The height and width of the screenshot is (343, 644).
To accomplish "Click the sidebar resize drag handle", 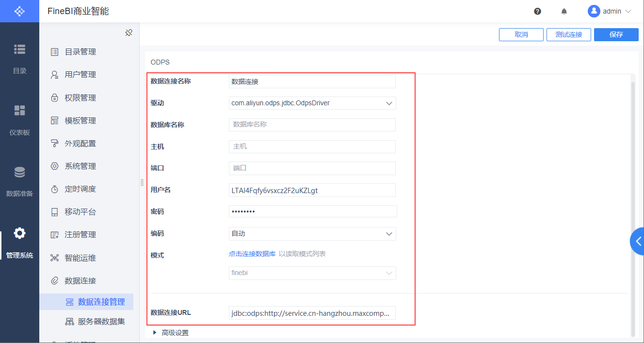I will click(142, 182).
